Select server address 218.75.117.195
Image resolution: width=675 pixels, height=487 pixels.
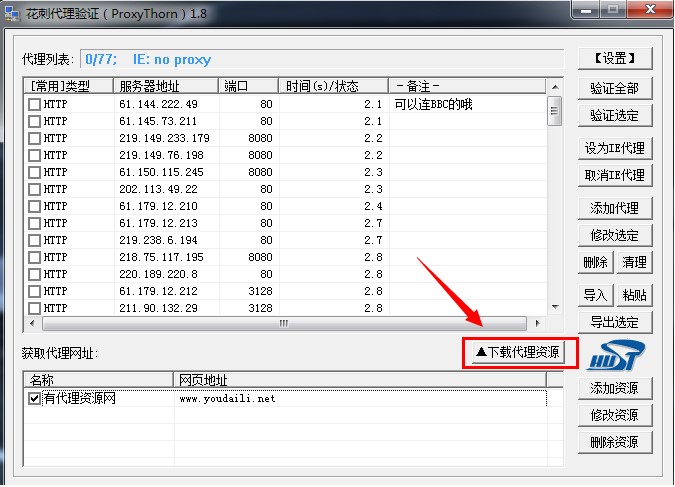click(161, 257)
